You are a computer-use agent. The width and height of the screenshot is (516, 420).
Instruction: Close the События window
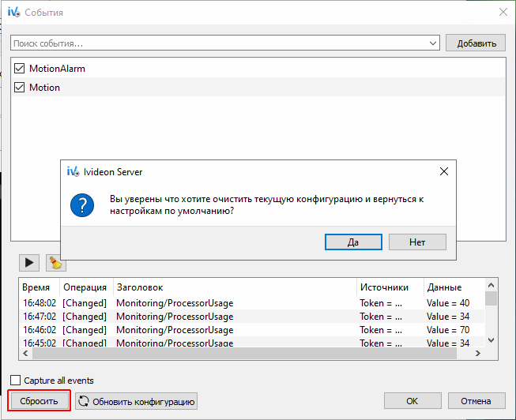[x=503, y=12]
